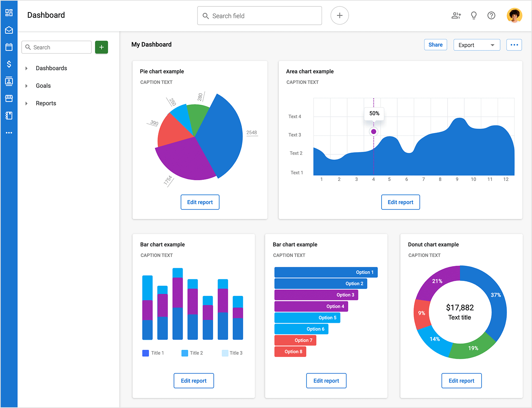Image resolution: width=532 pixels, height=408 pixels.
Task: Click the lightbulb ideas icon
Action: coord(473,15)
